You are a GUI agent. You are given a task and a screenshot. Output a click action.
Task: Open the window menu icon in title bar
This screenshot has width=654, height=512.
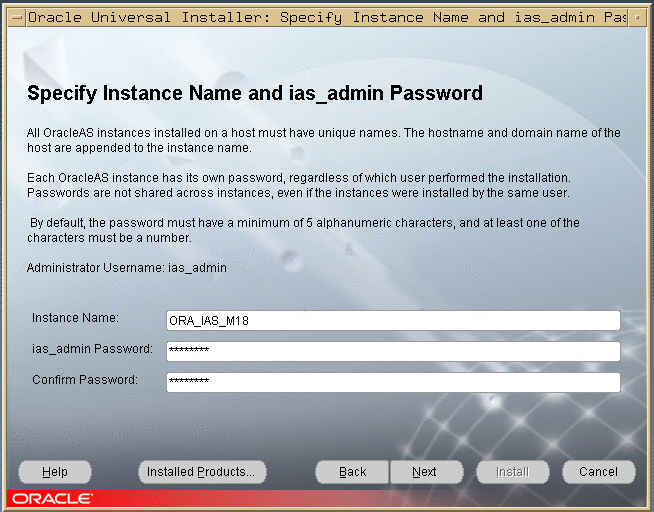(x=17, y=18)
